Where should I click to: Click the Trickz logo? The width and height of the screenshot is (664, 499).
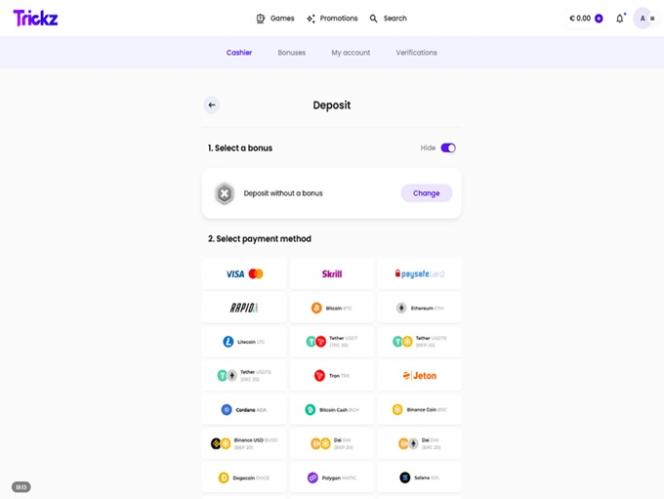[x=36, y=18]
